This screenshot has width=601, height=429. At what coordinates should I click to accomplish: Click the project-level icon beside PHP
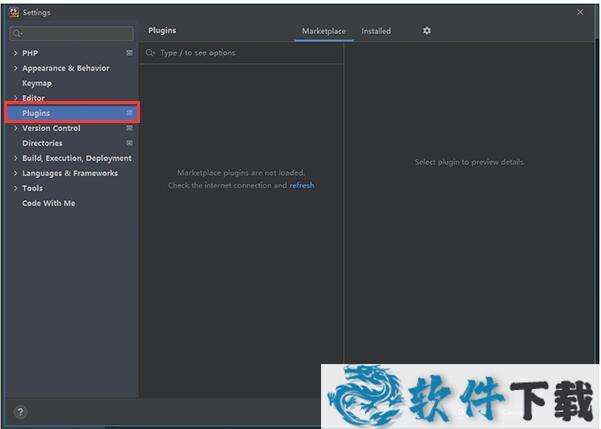tap(129, 53)
